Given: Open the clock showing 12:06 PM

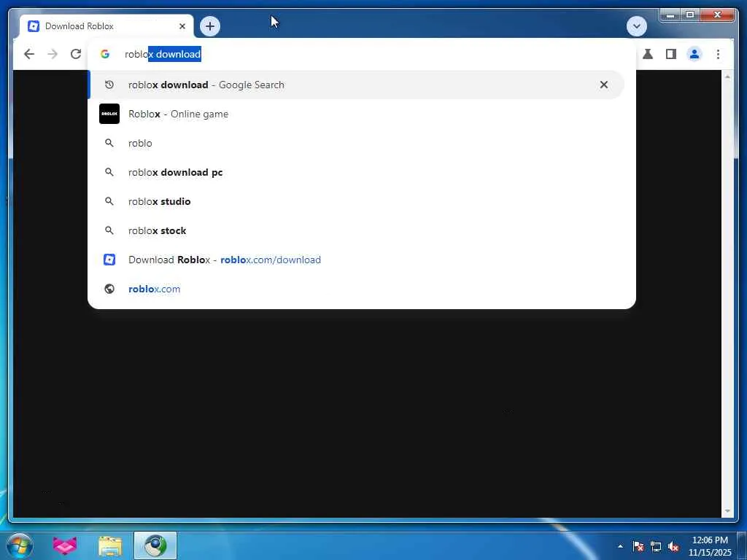Looking at the screenshot, I should [x=709, y=546].
